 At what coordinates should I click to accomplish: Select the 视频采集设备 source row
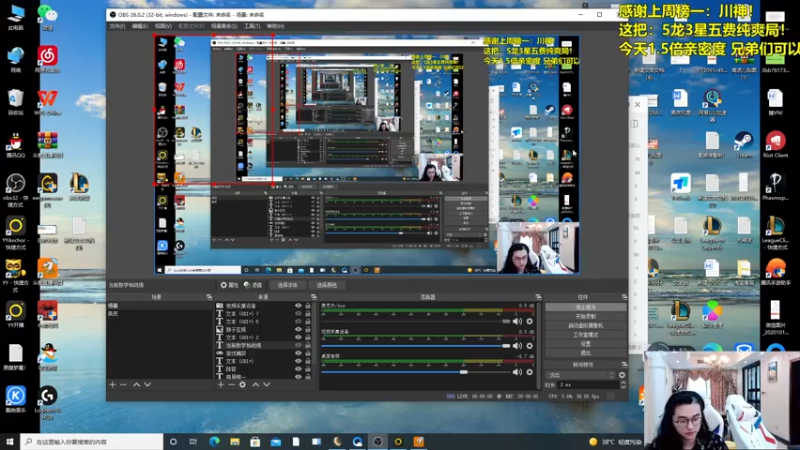tap(264, 306)
